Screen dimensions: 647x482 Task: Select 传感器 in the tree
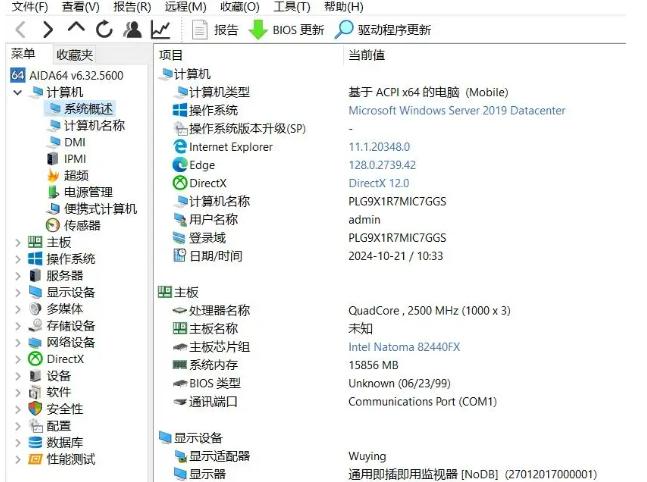point(73,225)
